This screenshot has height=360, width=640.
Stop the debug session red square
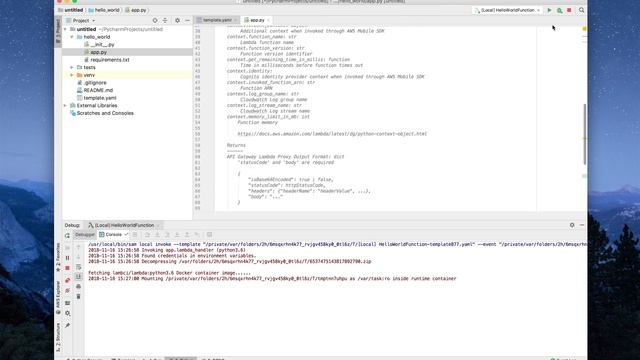(x=67, y=268)
